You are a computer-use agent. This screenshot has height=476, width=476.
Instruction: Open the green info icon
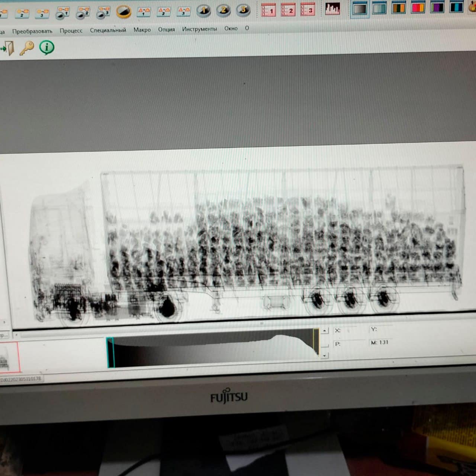(x=47, y=48)
